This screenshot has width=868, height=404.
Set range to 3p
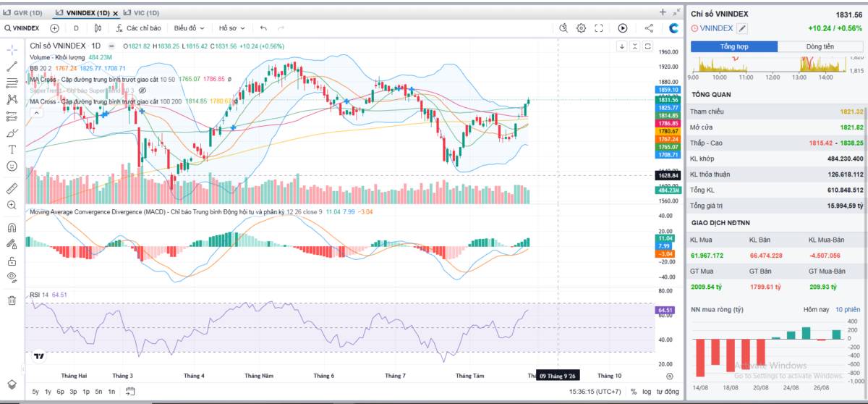tap(73, 392)
